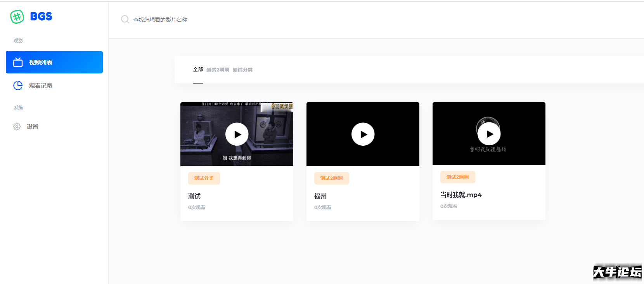644x284 pixels.
Task: Play the 当时我就.mp4 video
Action: [x=489, y=134]
